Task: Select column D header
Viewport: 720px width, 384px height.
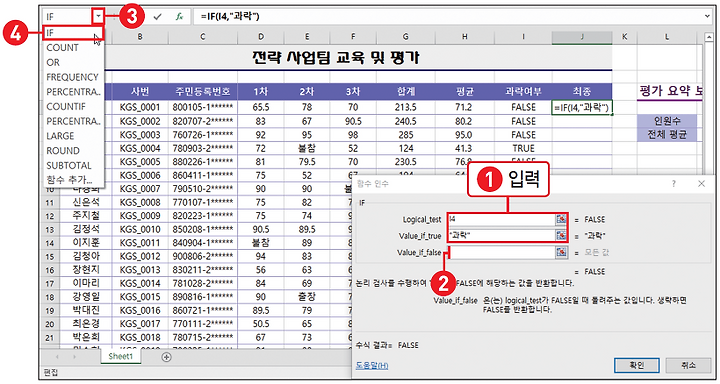Action: (260, 37)
